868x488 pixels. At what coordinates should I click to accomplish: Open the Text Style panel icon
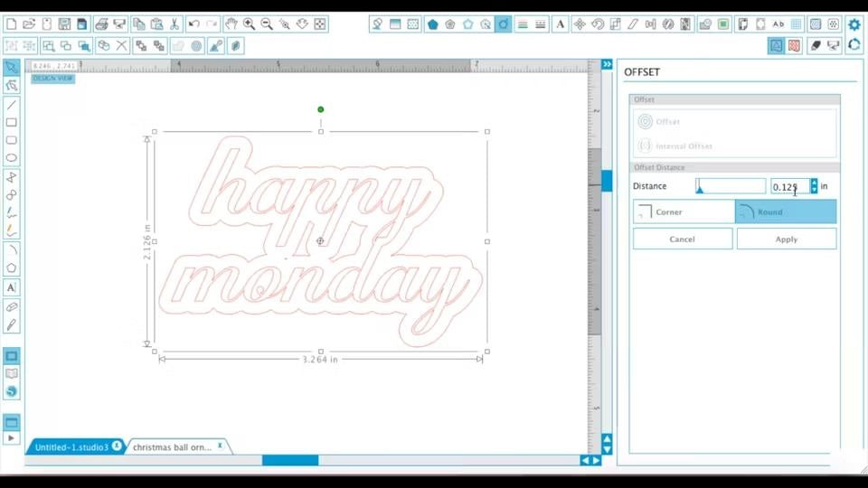point(561,23)
